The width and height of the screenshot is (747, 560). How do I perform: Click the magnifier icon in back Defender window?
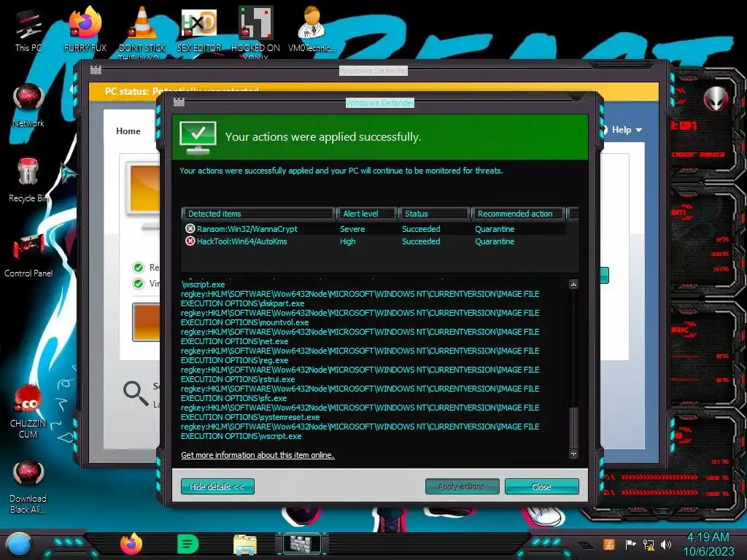pyautogui.click(x=136, y=393)
